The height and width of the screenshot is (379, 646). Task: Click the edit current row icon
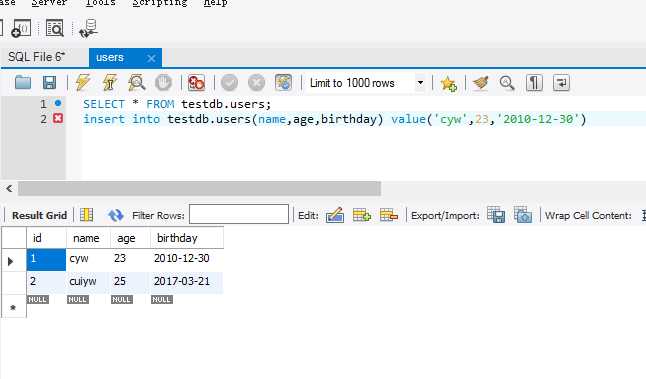pyautogui.click(x=335, y=215)
